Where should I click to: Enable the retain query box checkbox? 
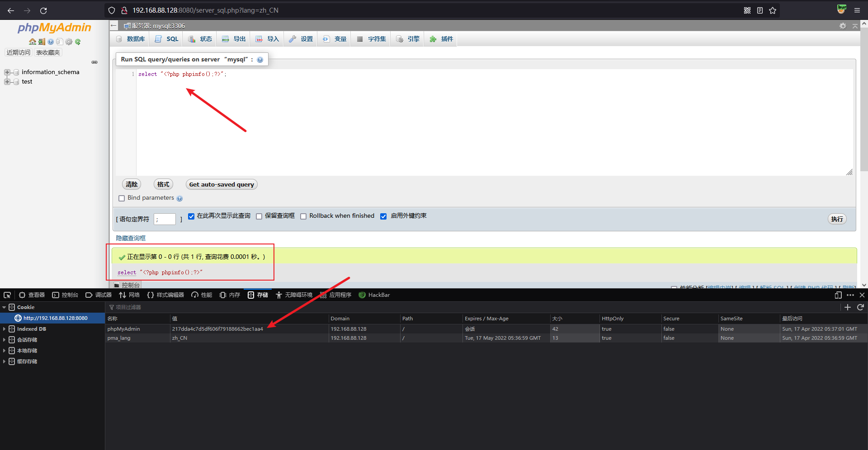pos(259,216)
